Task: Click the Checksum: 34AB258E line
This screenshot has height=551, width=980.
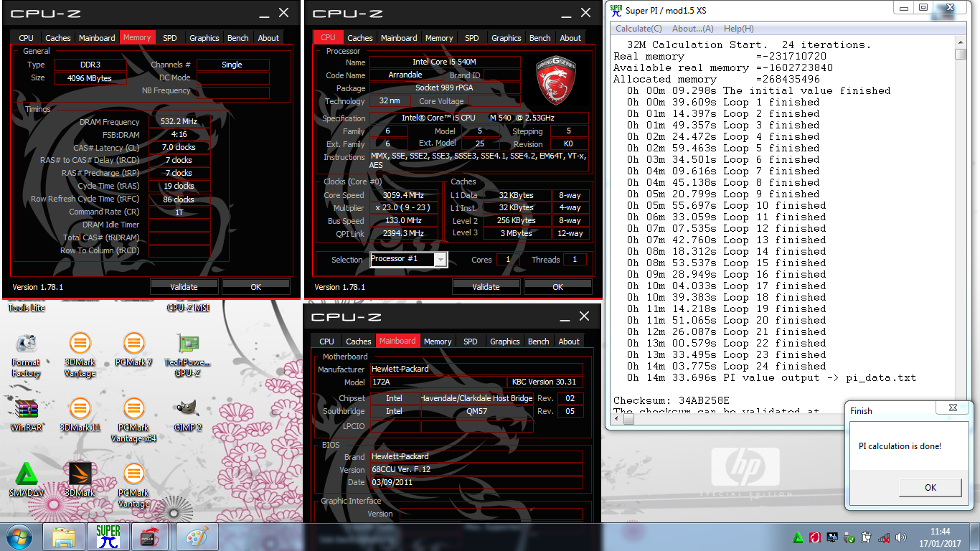Action: tap(672, 400)
